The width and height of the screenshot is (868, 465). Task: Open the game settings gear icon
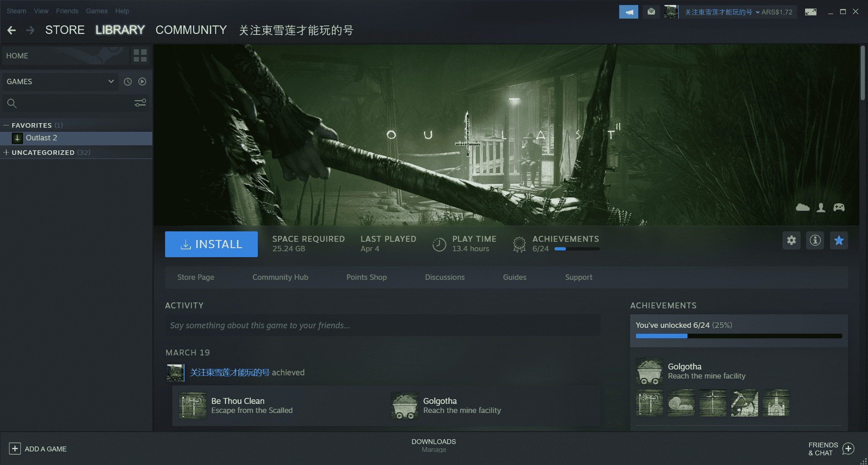[791, 240]
